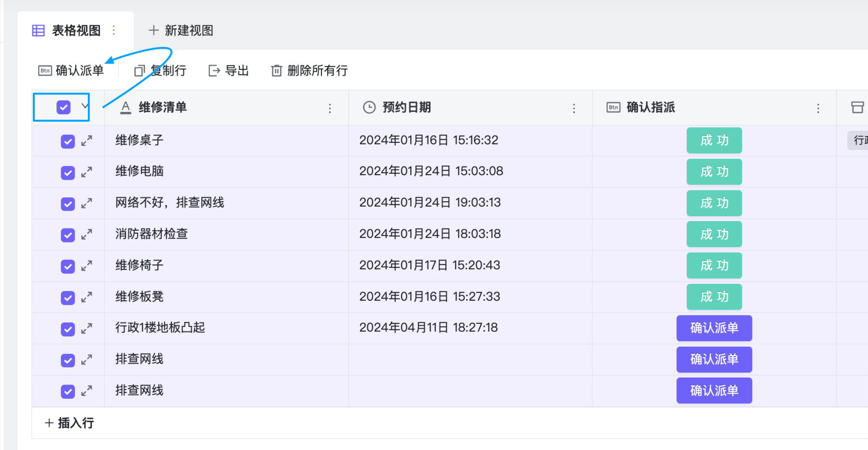Expand the 行政1楼地板凸起 row details
868x450 pixels.
87,329
